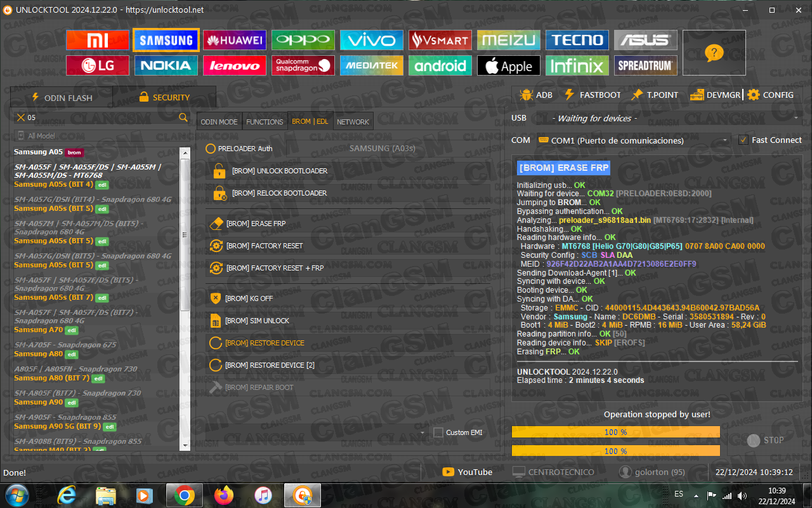812x508 pixels.
Task: Run BROM KG OFF
Action: [x=348, y=298]
